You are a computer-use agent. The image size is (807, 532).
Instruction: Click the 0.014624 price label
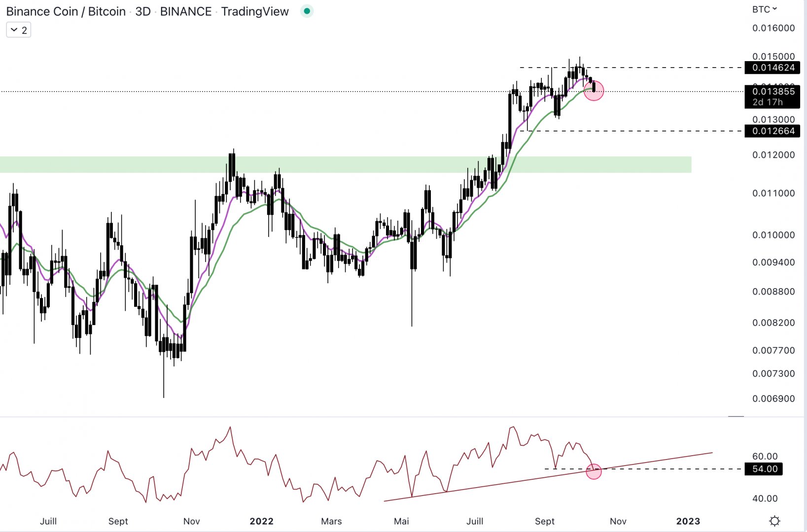tap(772, 67)
